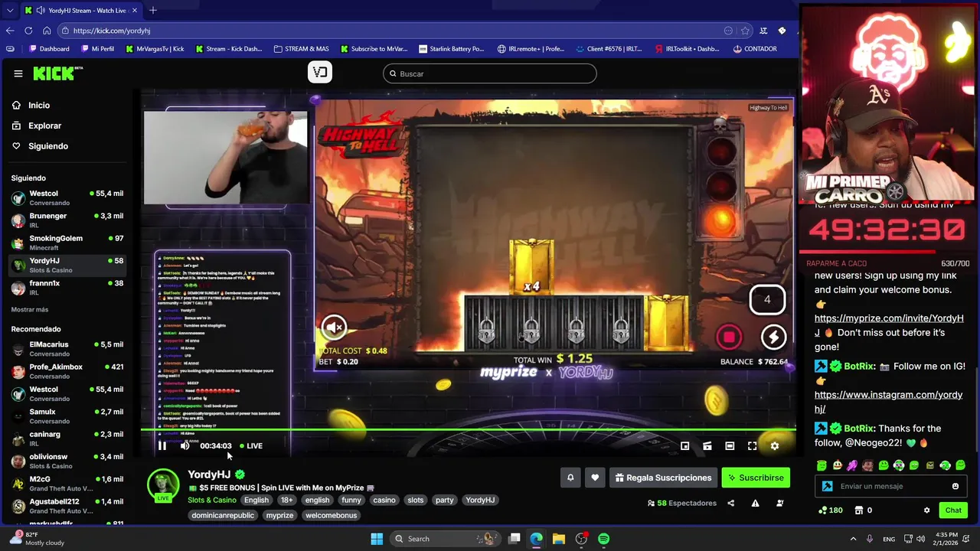The height and width of the screenshot is (551, 980).
Task: Go back in the browser
Action: click(9, 31)
